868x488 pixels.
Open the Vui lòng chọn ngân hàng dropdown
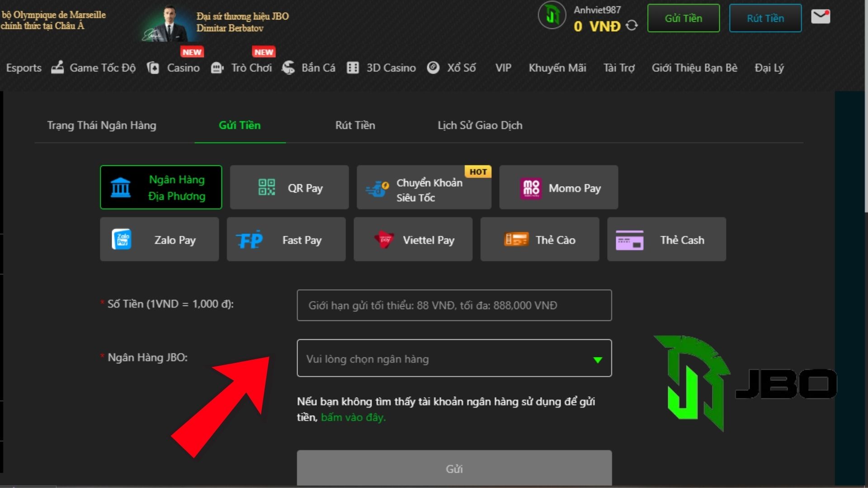454,358
